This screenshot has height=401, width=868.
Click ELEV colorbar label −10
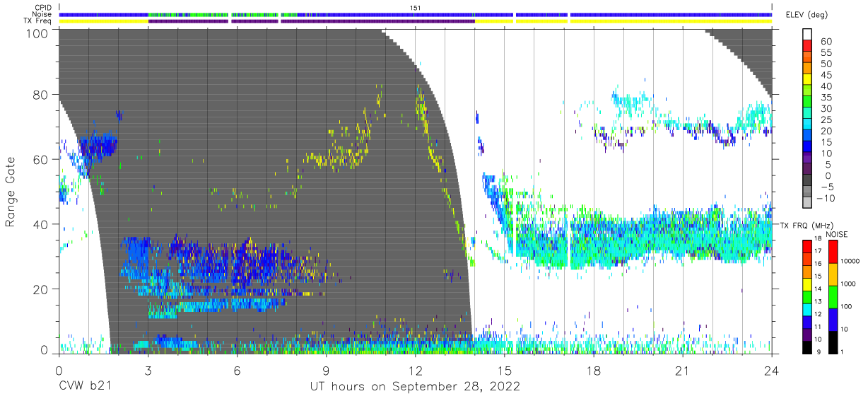pyautogui.click(x=826, y=198)
